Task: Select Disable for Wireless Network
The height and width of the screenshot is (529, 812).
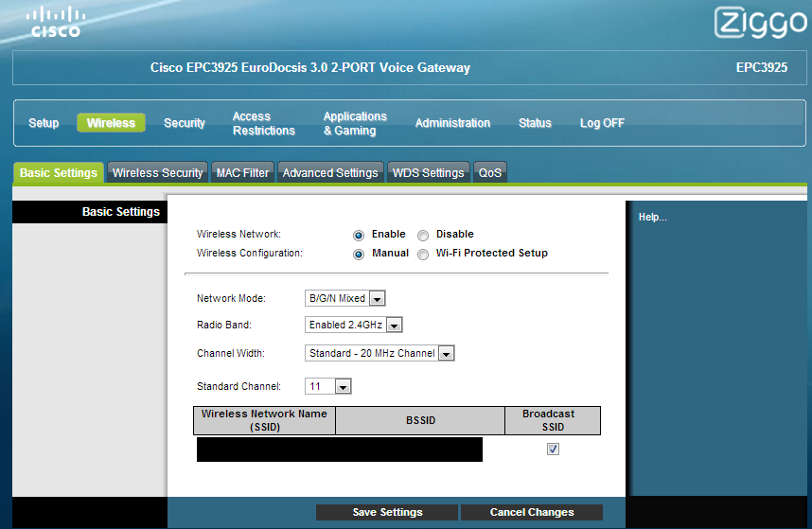Action: pyautogui.click(x=423, y=236)
